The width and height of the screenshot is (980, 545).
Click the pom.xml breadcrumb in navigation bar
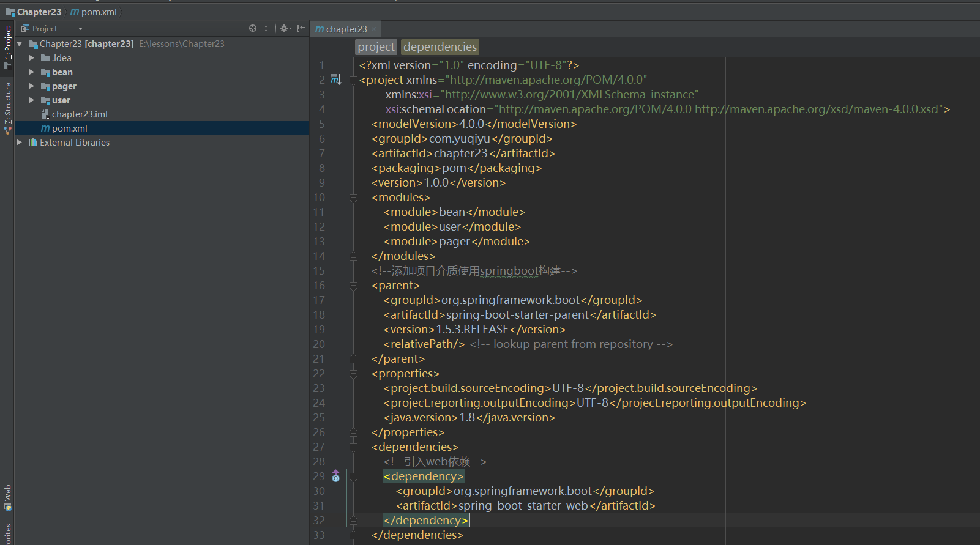[x=94, y=12]
